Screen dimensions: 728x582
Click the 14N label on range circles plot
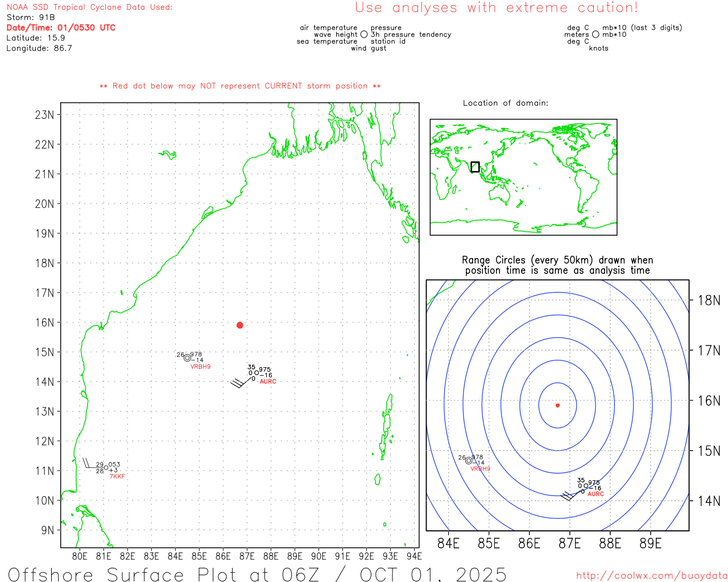[709, 501]
